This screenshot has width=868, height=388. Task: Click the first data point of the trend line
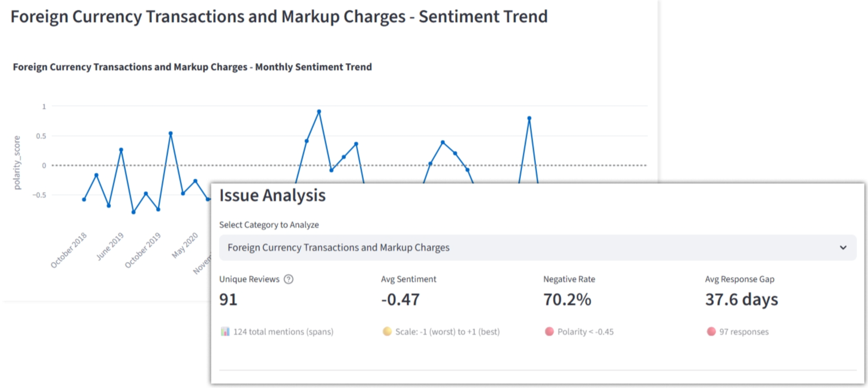click(84, 199)
